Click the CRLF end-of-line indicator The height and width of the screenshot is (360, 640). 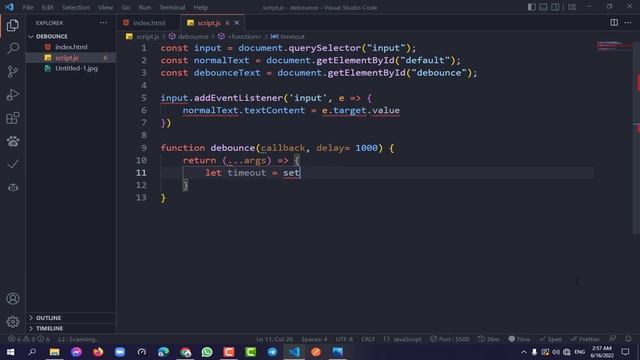368,339
